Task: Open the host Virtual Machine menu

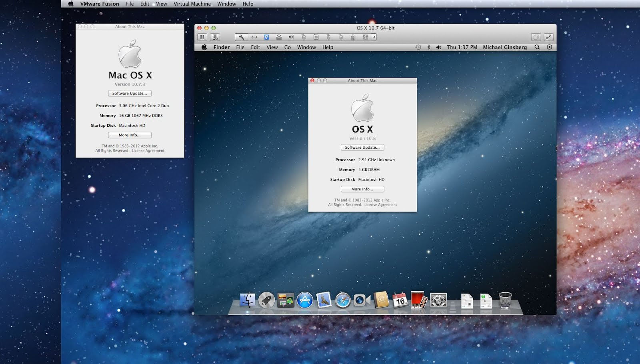Action: tap(192, 4)
